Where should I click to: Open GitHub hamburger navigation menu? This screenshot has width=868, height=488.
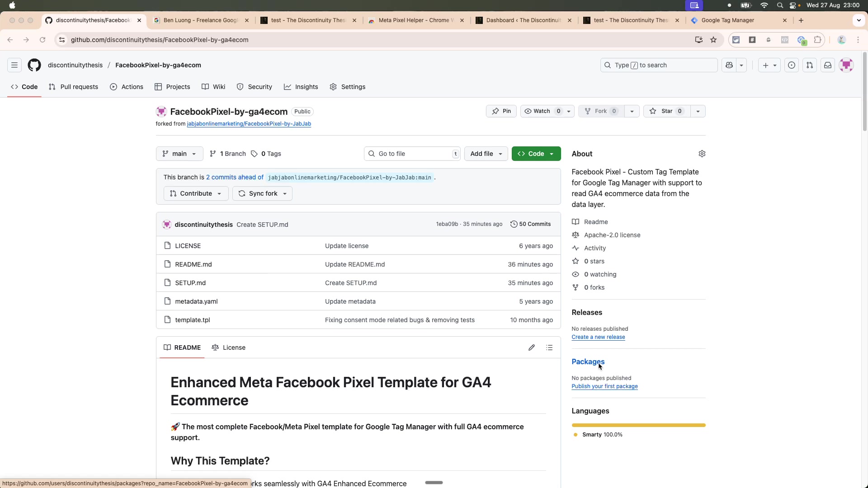click(x=14, y=65)
